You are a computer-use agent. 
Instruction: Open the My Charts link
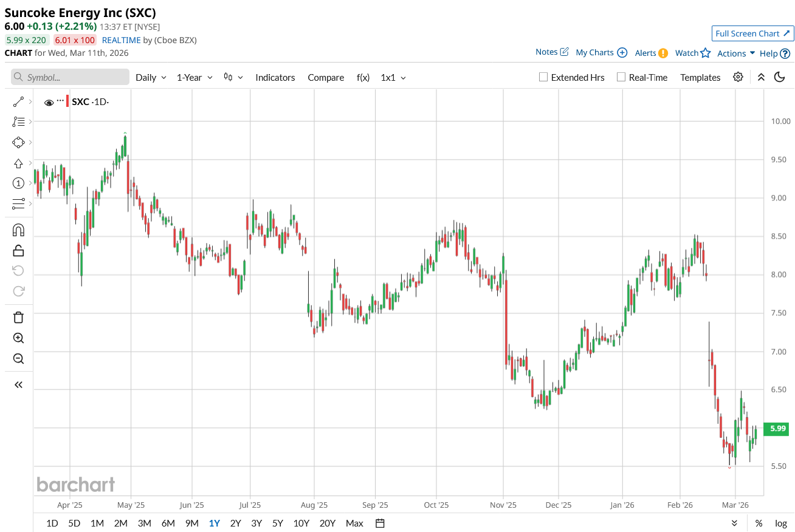[x=601, y=53]
